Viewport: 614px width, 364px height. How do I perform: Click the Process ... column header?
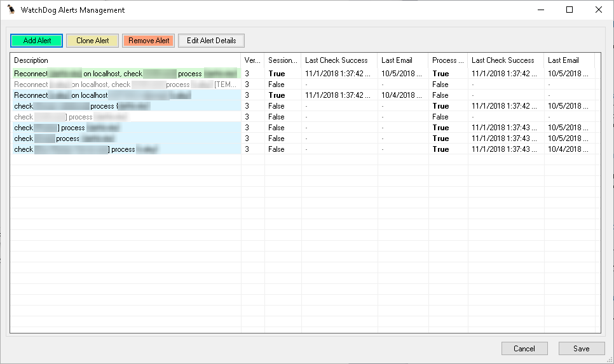click(x=448, y=60)
